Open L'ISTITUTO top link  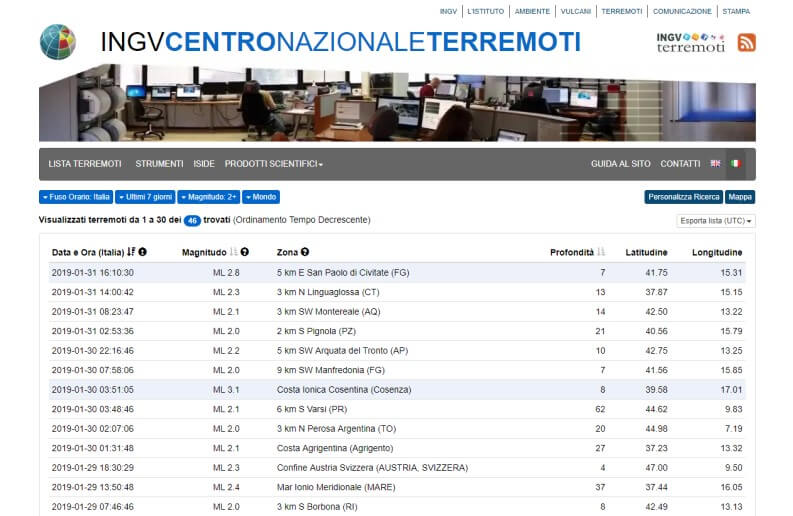click(486, 11)
